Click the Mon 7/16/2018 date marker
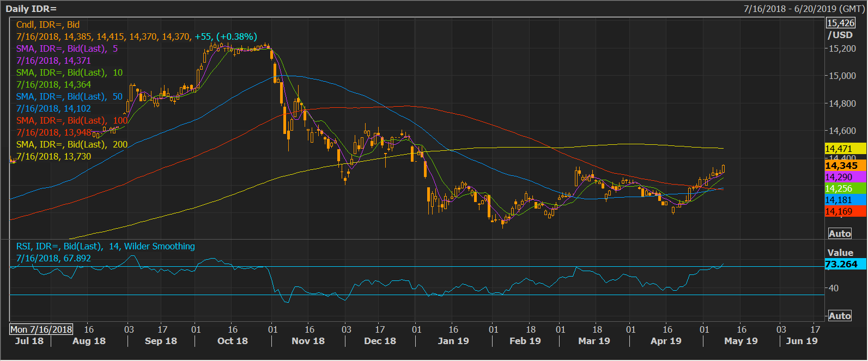Image resolution: width=868 pixels, height=361 pixels. point(41,329)
